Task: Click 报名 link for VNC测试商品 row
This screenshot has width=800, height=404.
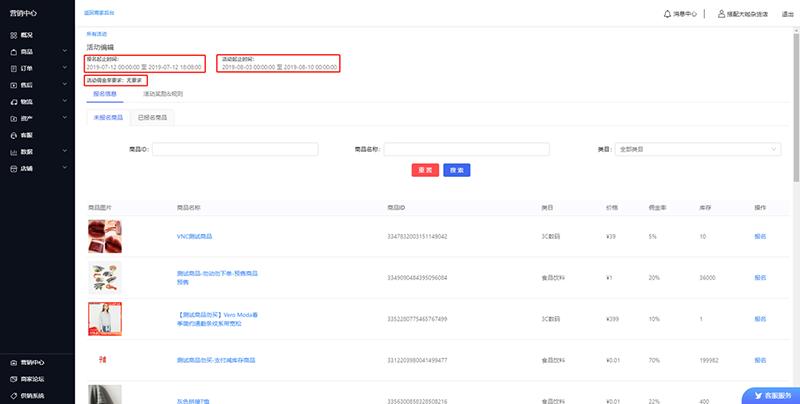Action: pos(759,236)
